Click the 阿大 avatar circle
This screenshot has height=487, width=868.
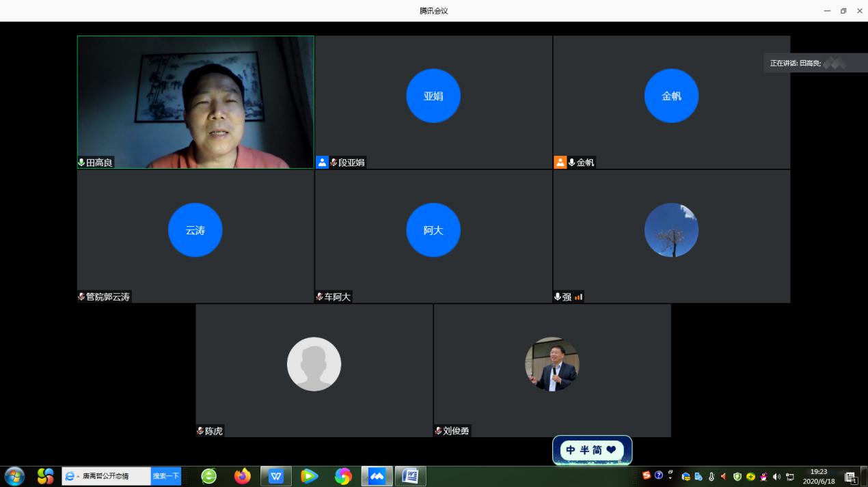tap(433, 230)
